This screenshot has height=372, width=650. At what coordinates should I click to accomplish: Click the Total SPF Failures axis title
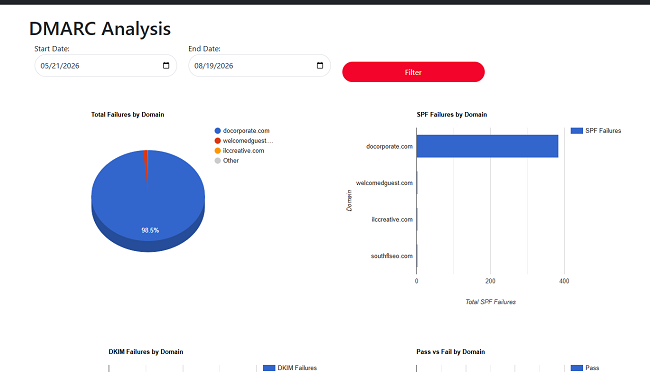pos(490,302)
